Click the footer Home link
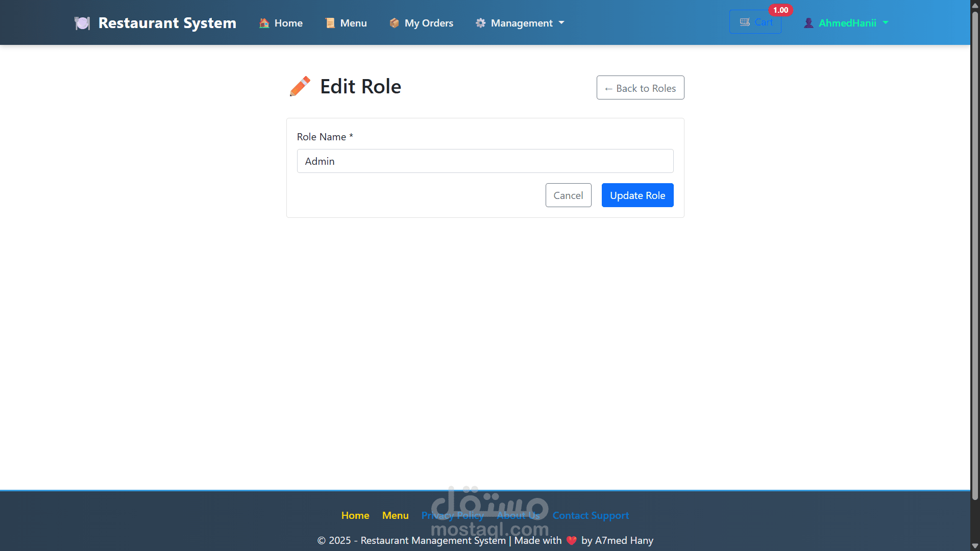The image size is (980, 551). click(355, 515)
